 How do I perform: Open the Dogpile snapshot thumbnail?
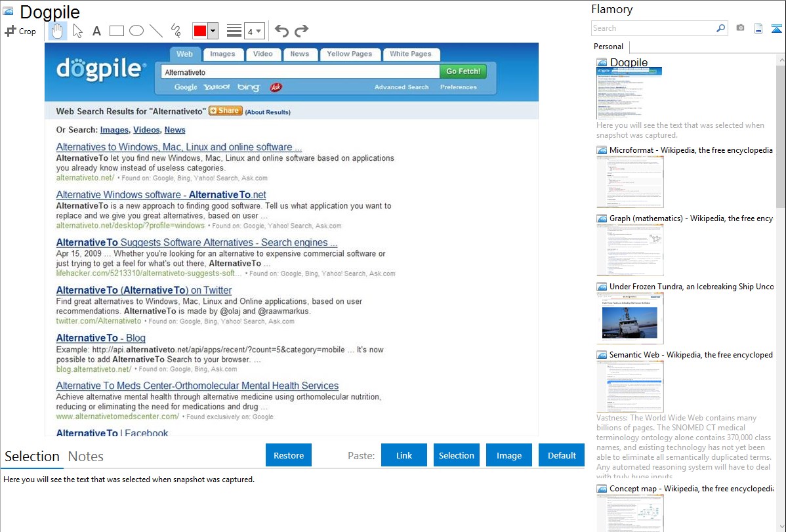pos(630,93)
